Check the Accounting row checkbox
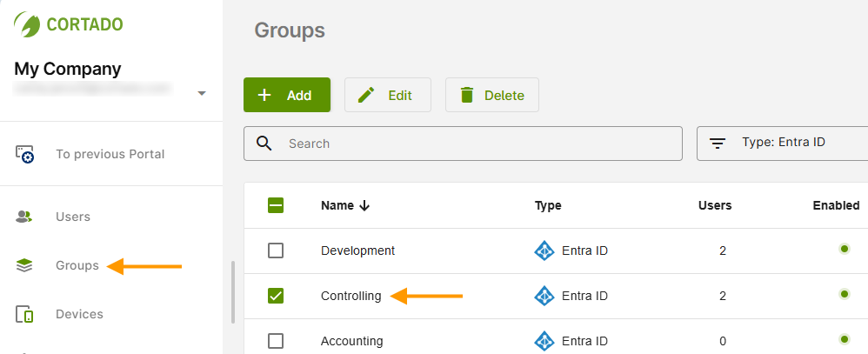868x354 pixels. coord(276,341)
